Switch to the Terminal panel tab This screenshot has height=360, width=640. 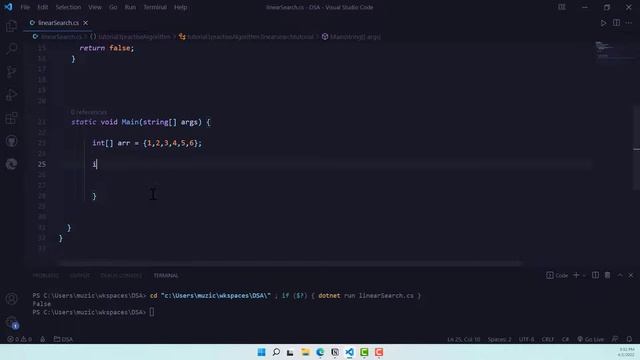(166, 276)
